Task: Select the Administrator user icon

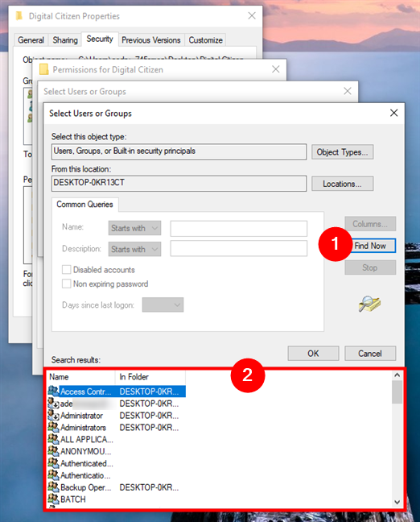Action: 54,415
